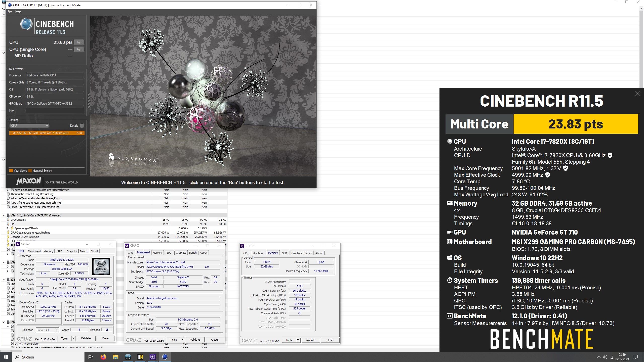Run the CPU Single Core benchmark
The image size is (644, 362).
(79, 50)
